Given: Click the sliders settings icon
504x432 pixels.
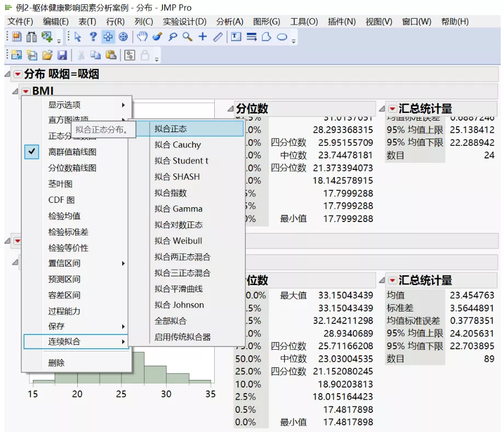Looking at the screenshot, I should pyautogui.click(x=129, y=55).
